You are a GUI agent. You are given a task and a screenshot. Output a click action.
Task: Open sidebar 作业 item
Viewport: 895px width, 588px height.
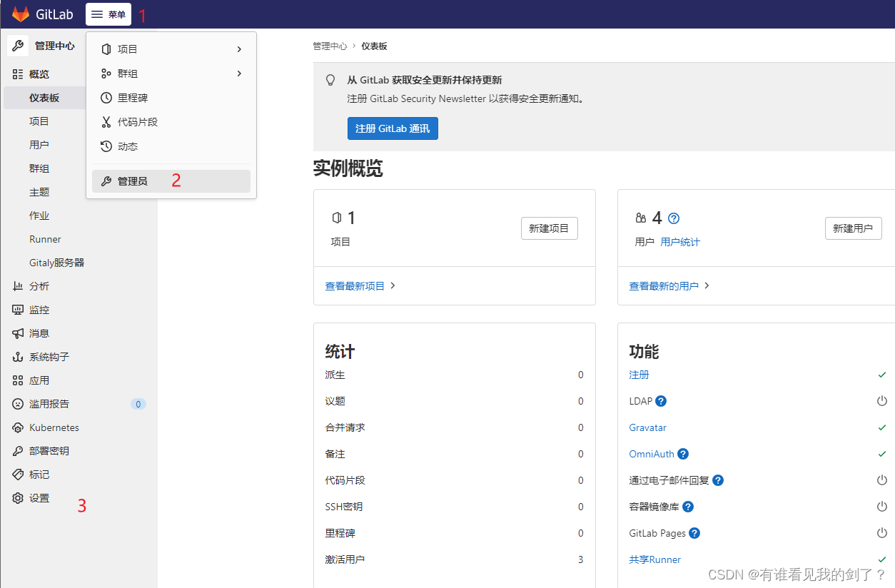pyautogui.click(x=39, y=216)
